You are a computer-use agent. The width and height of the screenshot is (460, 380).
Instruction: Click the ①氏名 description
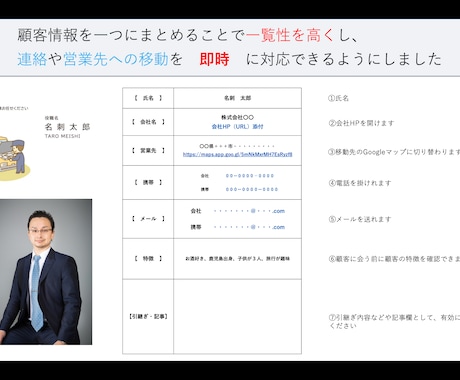(x=338, y=98)
